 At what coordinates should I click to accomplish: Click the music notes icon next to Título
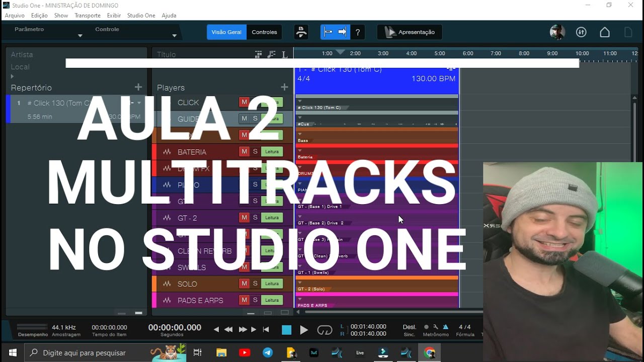(272, 54)
